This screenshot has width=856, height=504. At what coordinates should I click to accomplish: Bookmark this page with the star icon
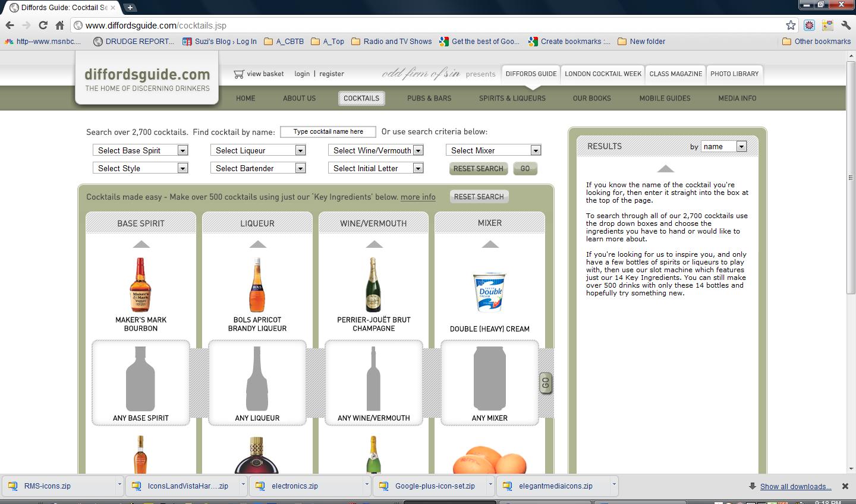point(791,25)
